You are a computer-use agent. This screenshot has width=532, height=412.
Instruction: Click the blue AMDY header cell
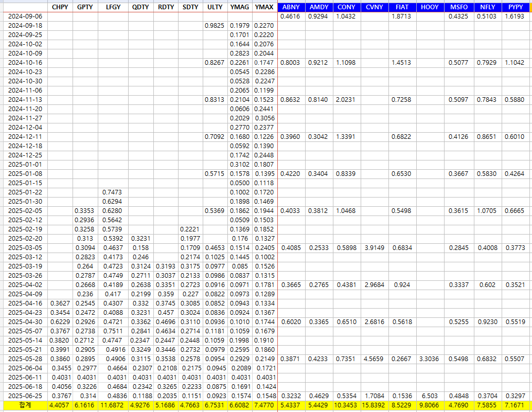pyautogui.click(x=319, y=7)
